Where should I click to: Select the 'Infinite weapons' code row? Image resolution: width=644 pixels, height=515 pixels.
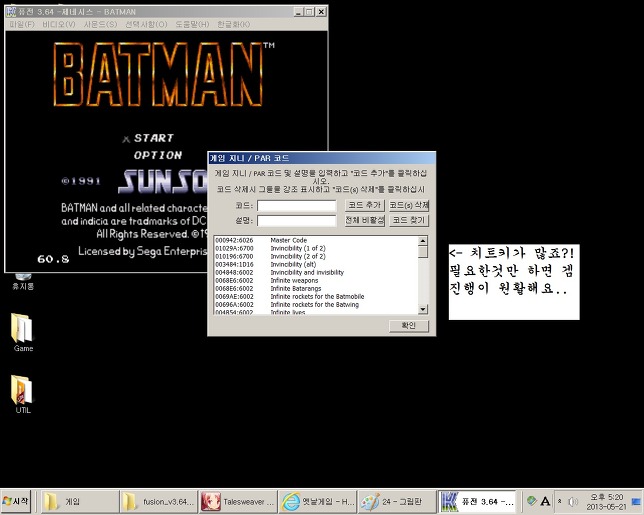(316, 280)
